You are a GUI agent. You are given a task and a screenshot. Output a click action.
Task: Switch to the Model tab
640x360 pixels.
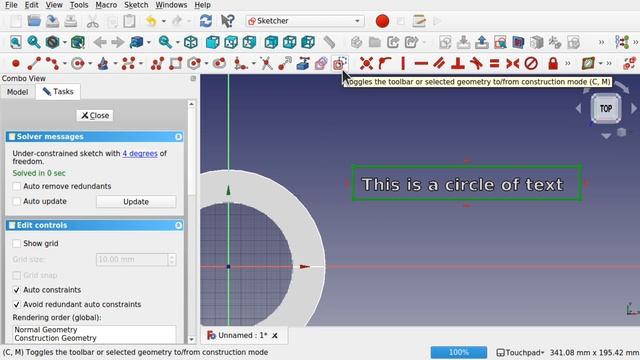[x=18, y=92]
